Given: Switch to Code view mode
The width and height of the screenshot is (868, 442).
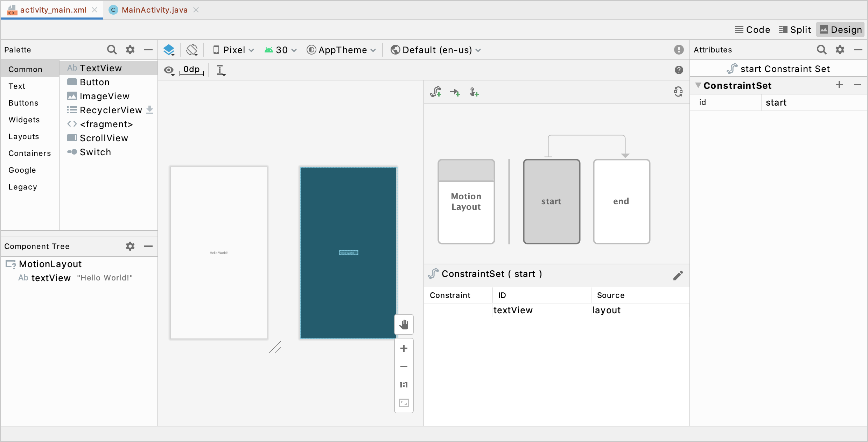Looking at the screenshot, I should 752,30.
